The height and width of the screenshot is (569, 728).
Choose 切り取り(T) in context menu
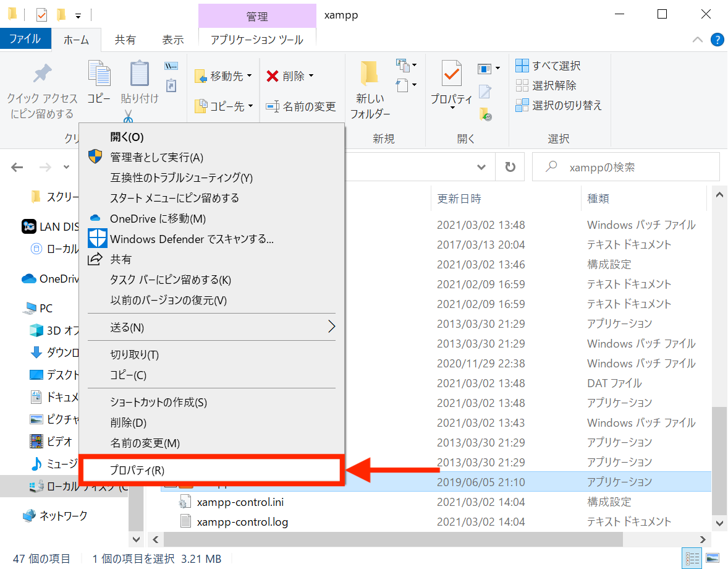[x=212, y=355]
